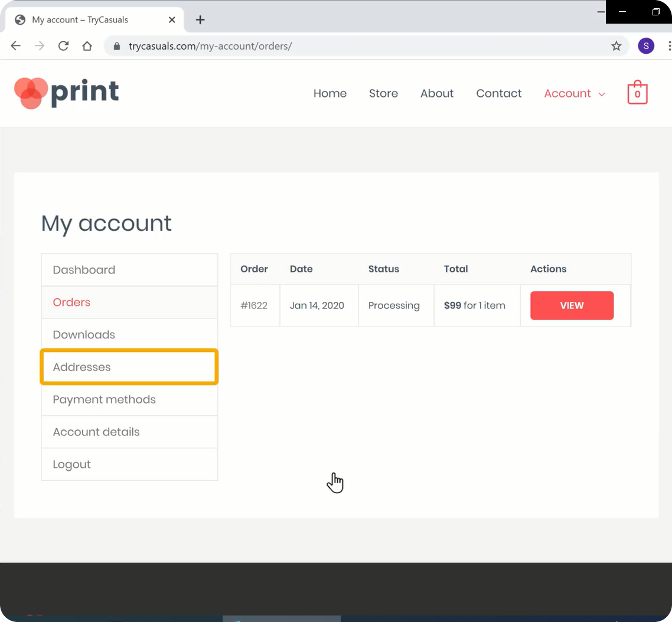
Task: Reload the page with refresh icon
Action: click(x=63, y=46)
